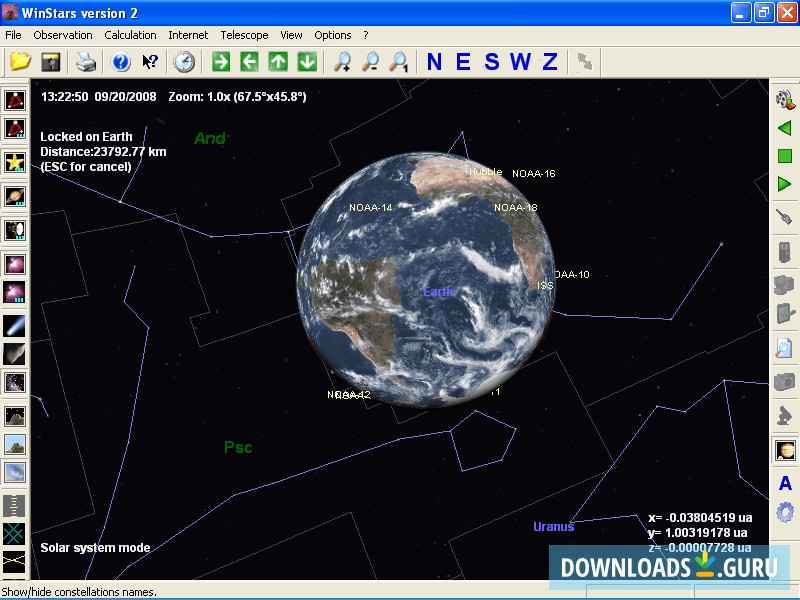Open the animation film reel icon
Screen dimensions: 800x600
tap(785, 99)
